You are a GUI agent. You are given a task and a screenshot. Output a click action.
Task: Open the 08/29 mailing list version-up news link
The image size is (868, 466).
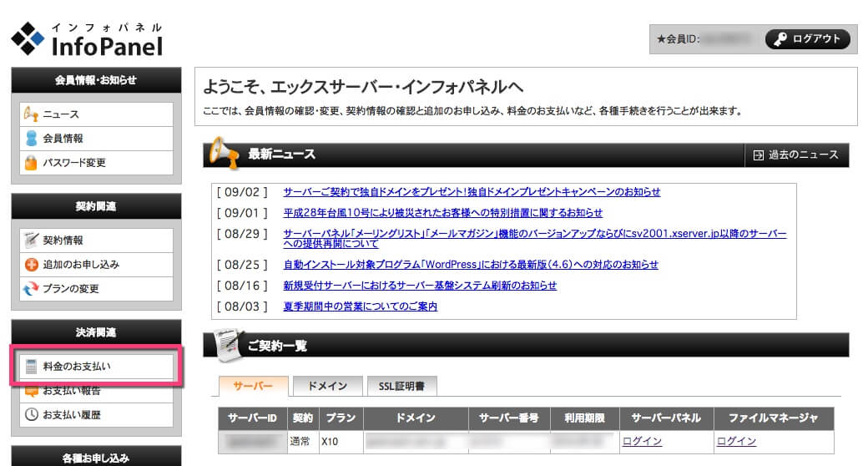click(535, 238)
